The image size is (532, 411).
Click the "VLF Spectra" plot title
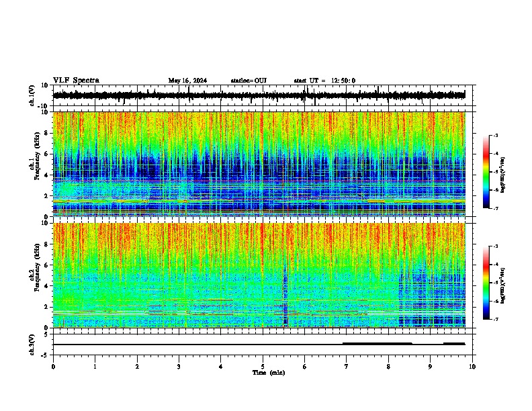tap(76, 81)
